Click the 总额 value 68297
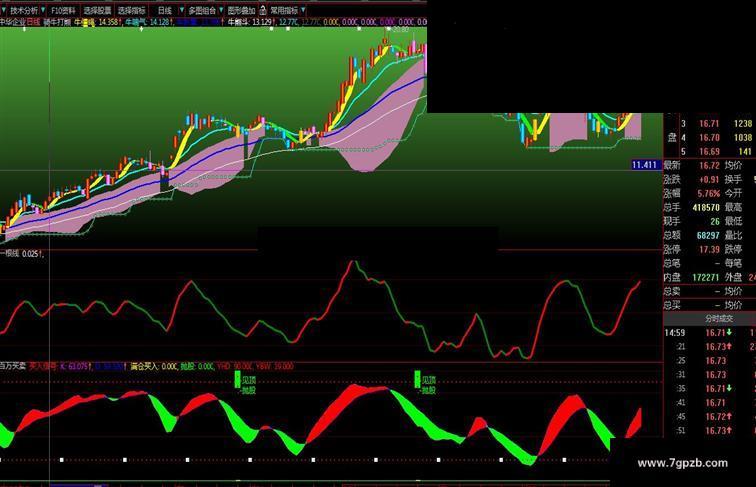Image resolution: width=756 pixels, height=487 pixels. coord(708,236)
